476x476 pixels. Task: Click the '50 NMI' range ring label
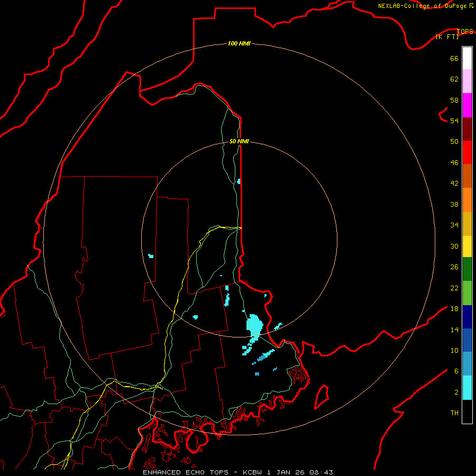pos(239,141)
